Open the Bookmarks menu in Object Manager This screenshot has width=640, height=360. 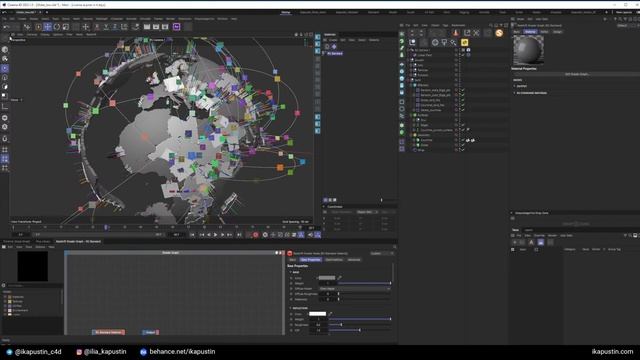[458, 25]
